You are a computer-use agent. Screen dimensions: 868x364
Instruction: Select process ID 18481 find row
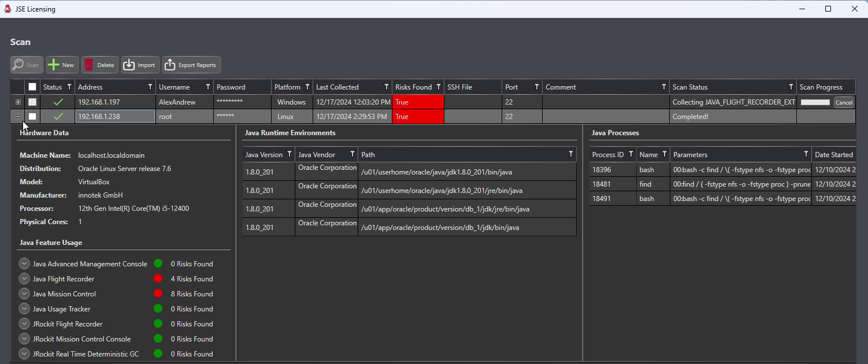(x=722, y=184)
